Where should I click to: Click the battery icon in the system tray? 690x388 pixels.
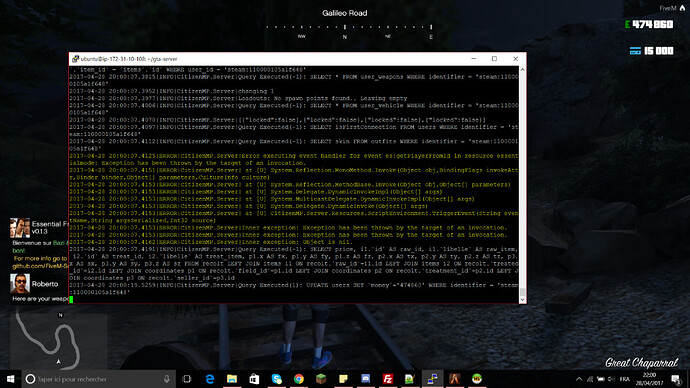coord(601,379)
